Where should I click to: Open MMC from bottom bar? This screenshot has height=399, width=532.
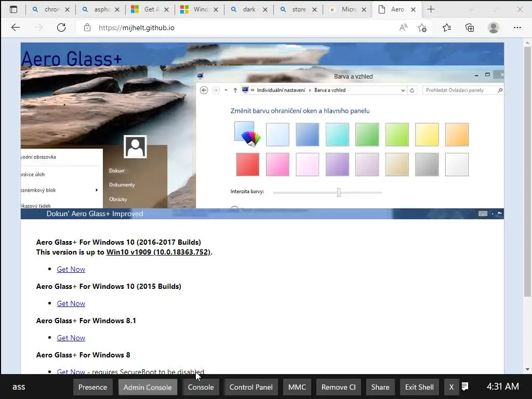[297, 387]
